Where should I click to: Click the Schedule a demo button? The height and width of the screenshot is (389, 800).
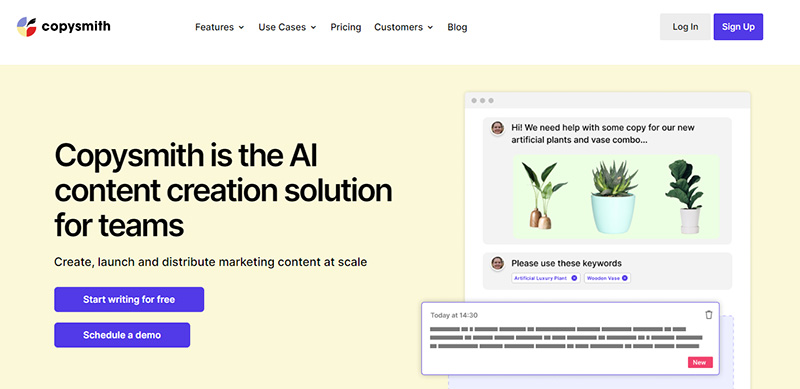(x=122, y=335)
